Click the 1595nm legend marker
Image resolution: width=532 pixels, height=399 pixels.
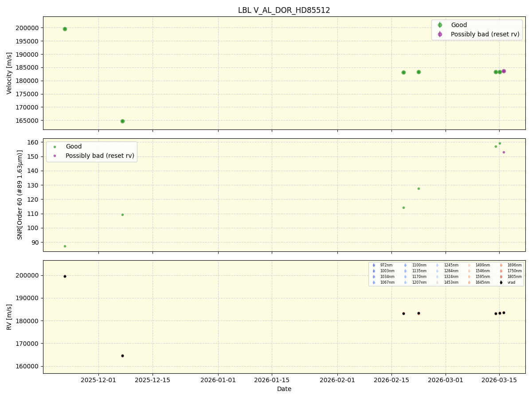tap(469, 277)
